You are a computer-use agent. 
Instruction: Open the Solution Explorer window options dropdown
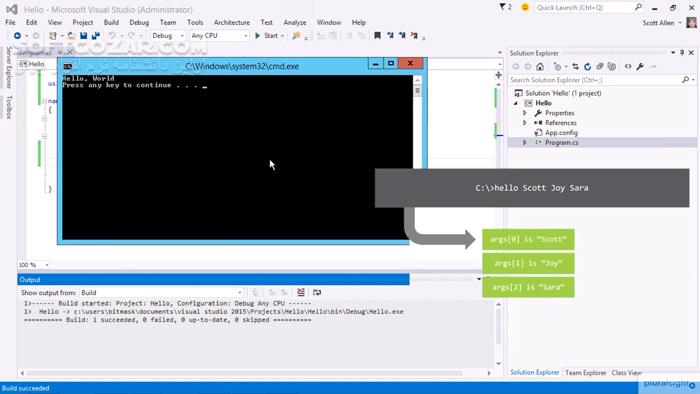[673, 53]
